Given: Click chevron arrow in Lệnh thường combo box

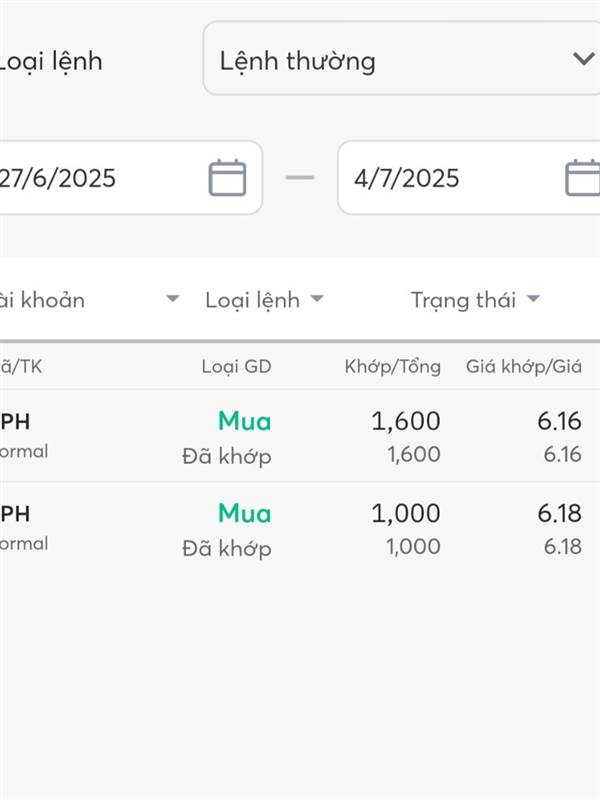Looking at the screenshot, I should click(583, 59).
